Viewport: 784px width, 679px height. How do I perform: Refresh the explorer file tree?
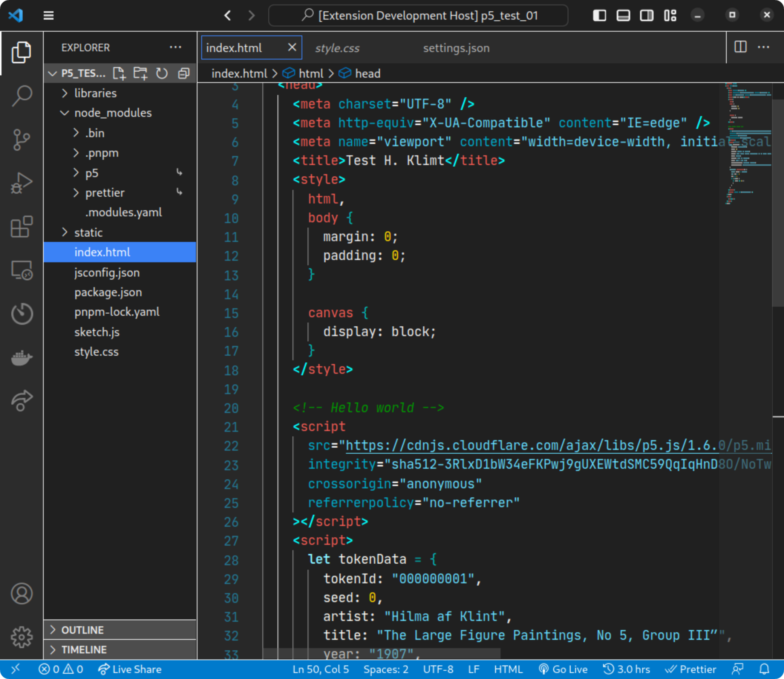pos(162,73)
